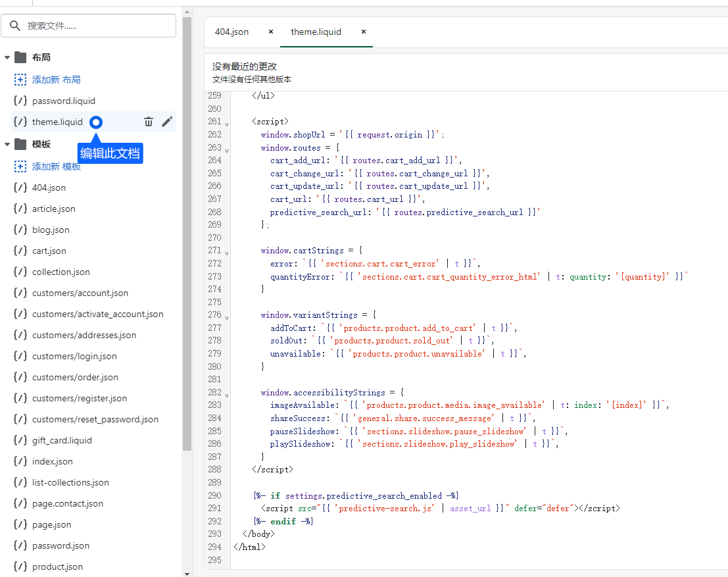
Task: Open customers/login.json file
Action: click(74, 356)
